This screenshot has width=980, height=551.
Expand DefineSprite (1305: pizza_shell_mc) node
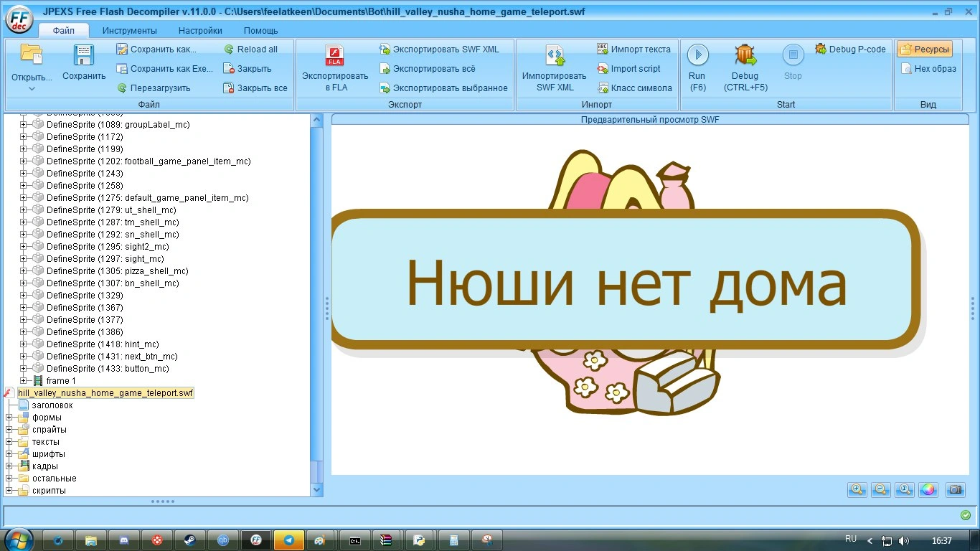coord(23,271)
